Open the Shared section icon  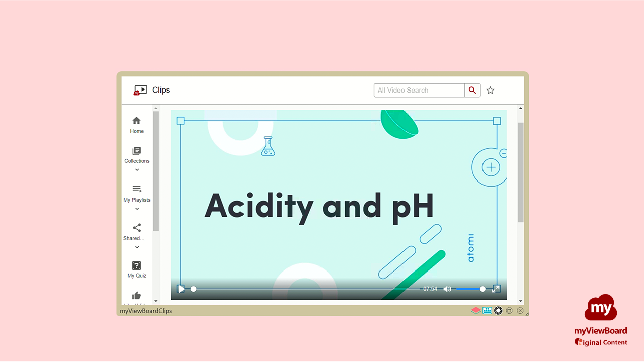click(137, 228)
